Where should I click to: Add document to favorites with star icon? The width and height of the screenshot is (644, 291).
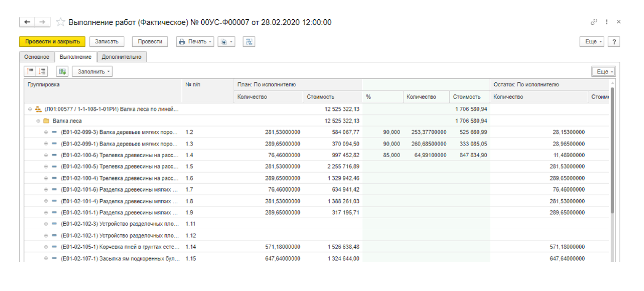click(x=60, y=22)
